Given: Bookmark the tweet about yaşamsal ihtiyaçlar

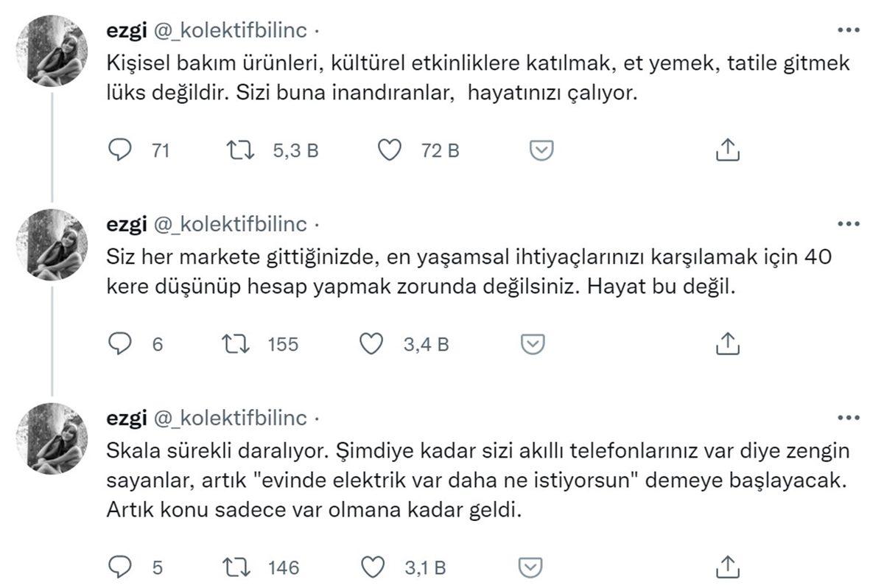Looking at the screenshot, I should click(x=531, y=343).
